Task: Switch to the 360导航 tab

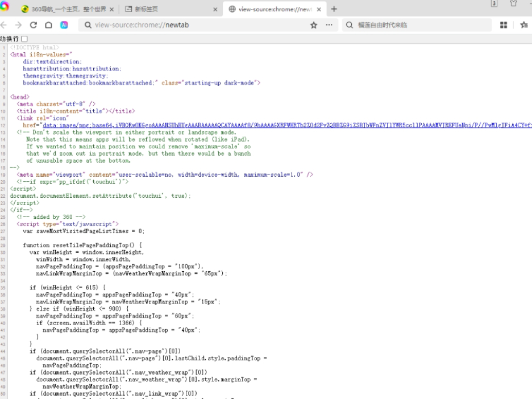Action: point(68,9)
